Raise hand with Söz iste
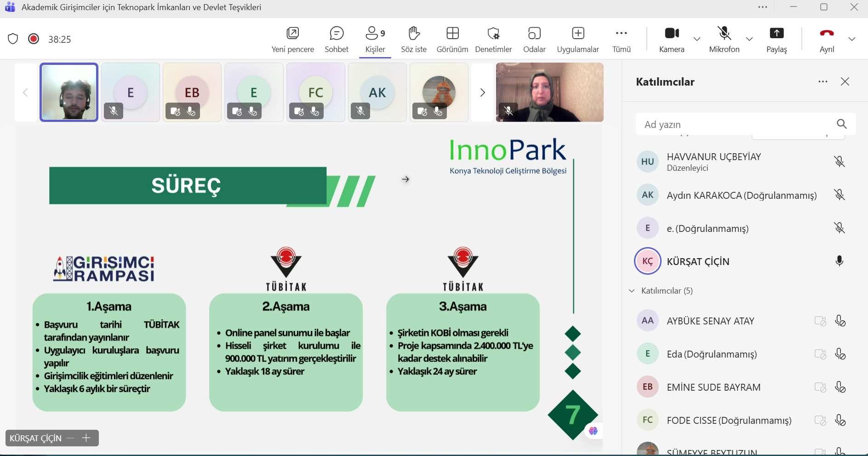Viewport: 868px width, 456px height. click(414, 39)
